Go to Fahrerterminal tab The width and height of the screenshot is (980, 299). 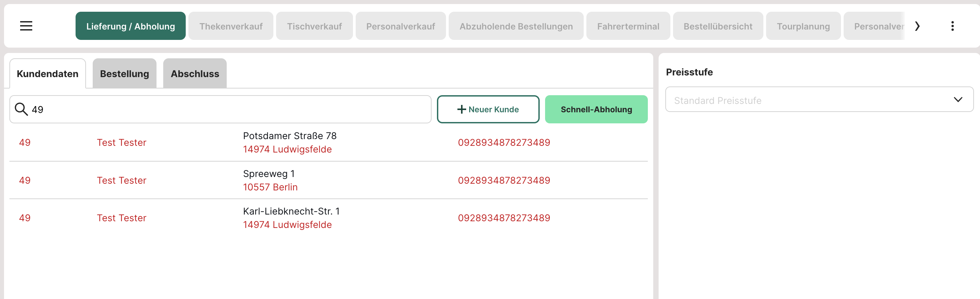(628, 26)
